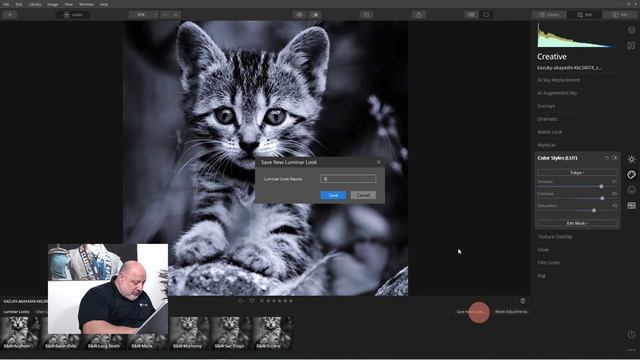Expand the Mystical tool
This screenshot has height=360, width=640.
(x=546, y=145)
